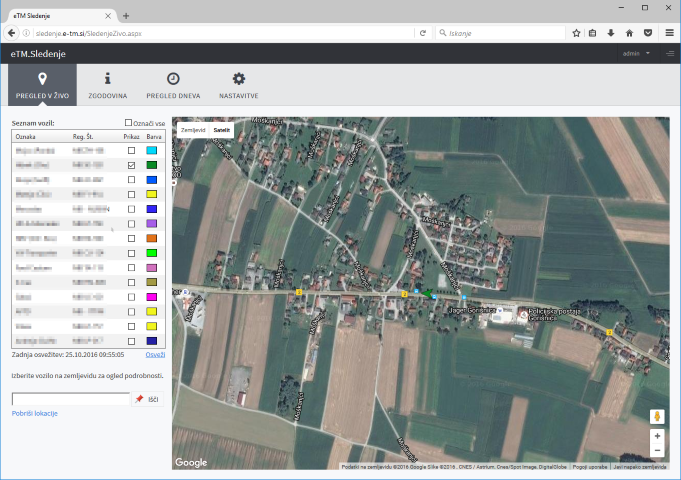This screenshot has width=681, height=480.
Task: Click the gear icon above Nastavitve
Action: pos(238,79)
